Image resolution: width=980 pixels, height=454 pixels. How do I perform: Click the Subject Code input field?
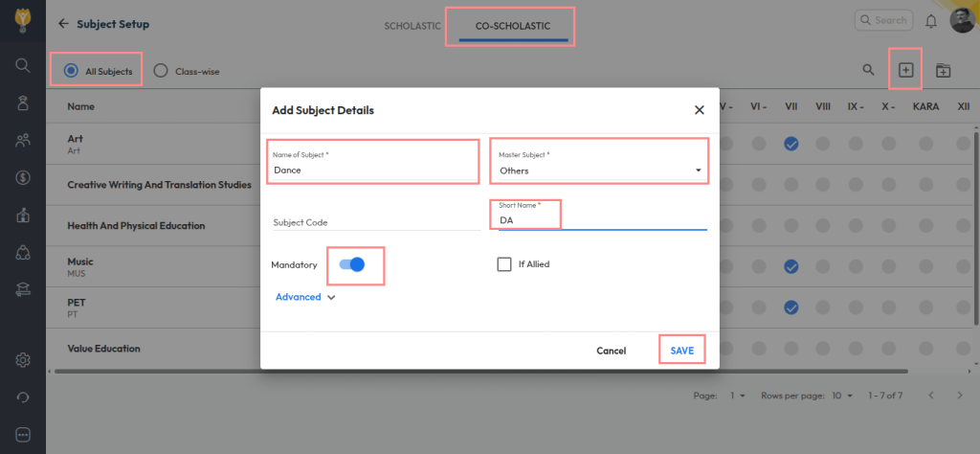pyautogui.click(x=376, y=221)
